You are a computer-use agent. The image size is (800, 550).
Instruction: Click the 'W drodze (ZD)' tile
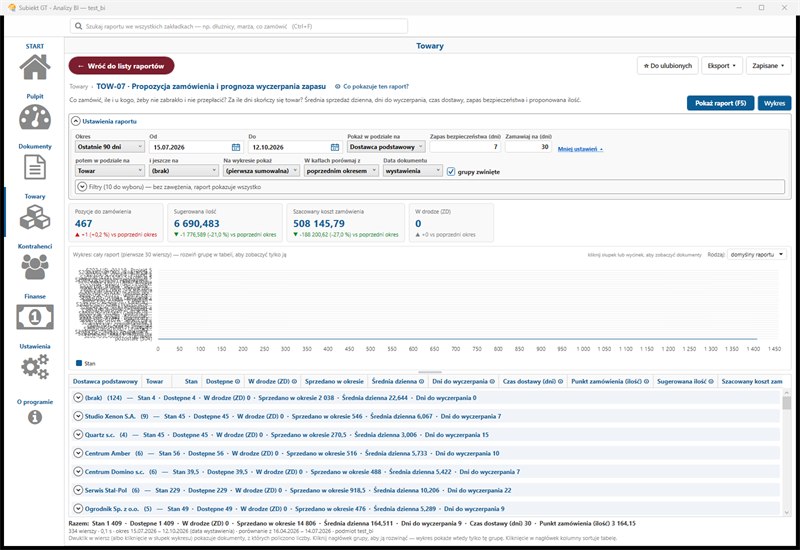point(451,222)
